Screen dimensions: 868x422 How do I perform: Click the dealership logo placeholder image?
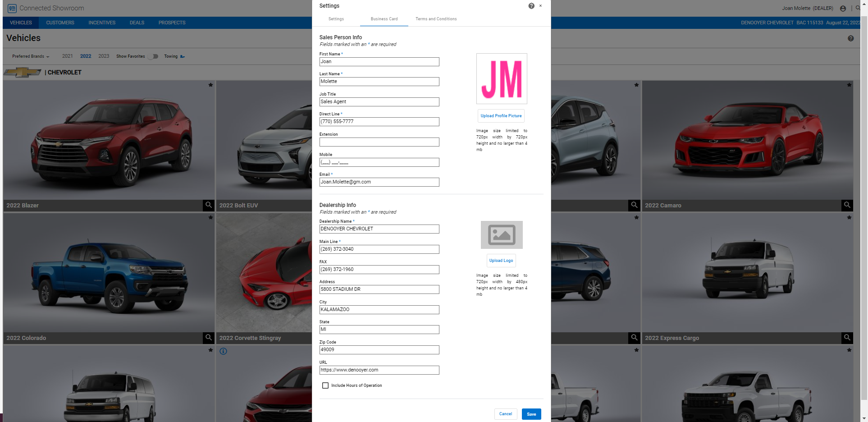coord(502,235)
